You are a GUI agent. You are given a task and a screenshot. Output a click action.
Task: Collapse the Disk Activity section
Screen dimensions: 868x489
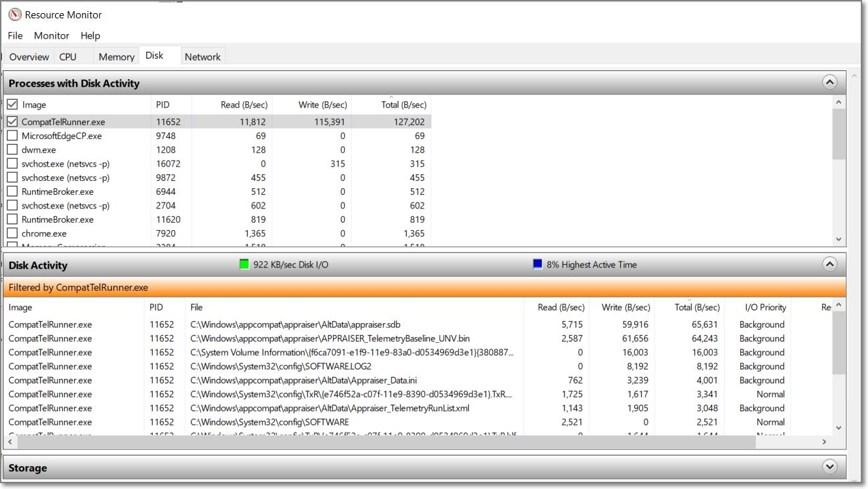830,265
